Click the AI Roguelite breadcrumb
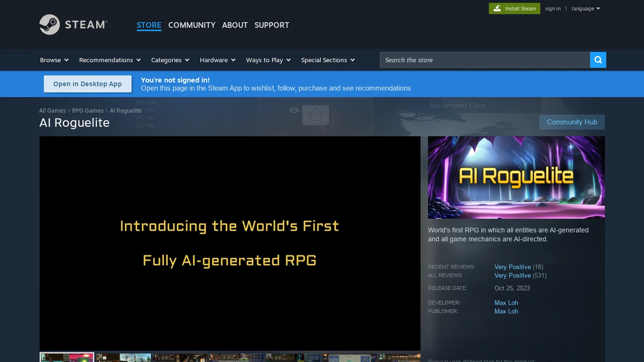The width and height of the screenshot is (644, 362). coord(125,111)
